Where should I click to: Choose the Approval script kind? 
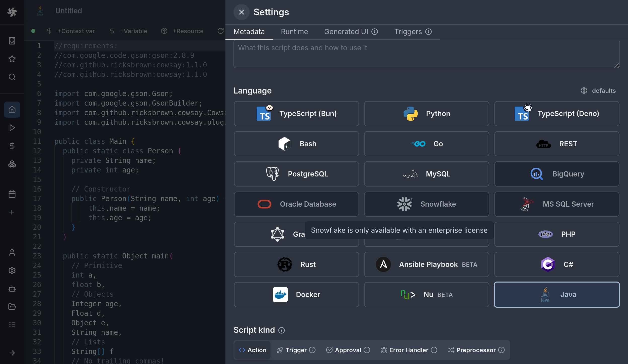point(348,350)
